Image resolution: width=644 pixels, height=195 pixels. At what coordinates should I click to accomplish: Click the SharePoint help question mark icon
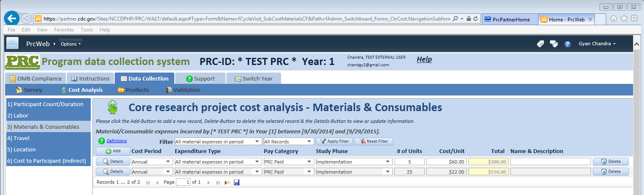[x=568, y=44]
